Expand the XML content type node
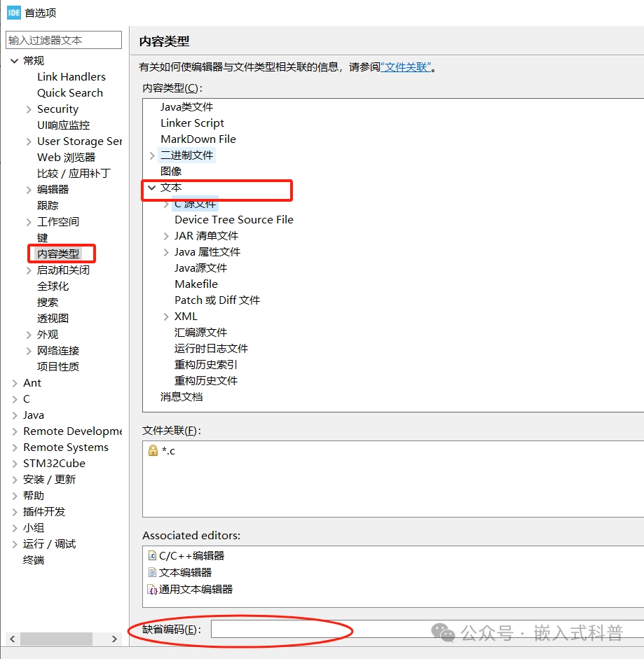 pyautogui.click(x=165, y=316)
